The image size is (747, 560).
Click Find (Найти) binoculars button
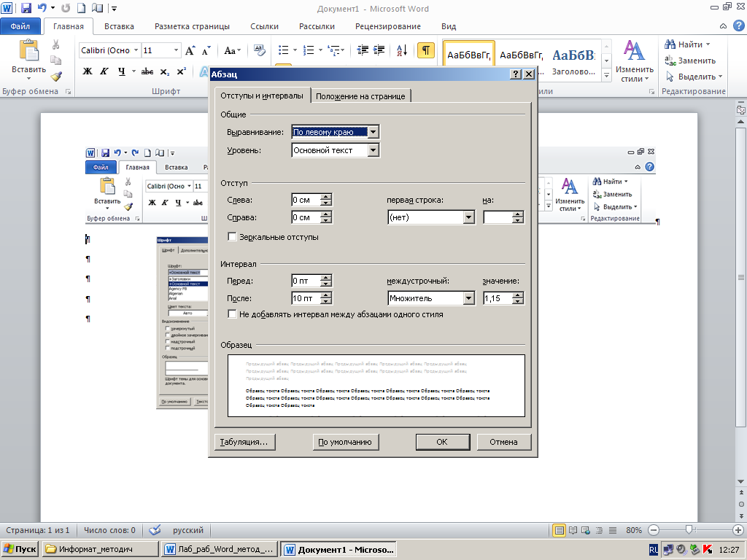click(x=687, y=44)
